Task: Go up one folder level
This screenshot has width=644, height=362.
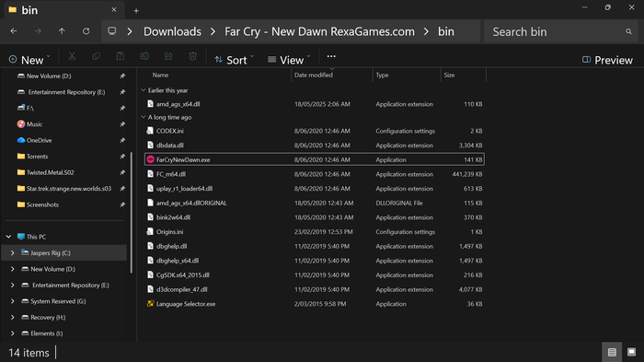Action: click(x=62, y=31)
